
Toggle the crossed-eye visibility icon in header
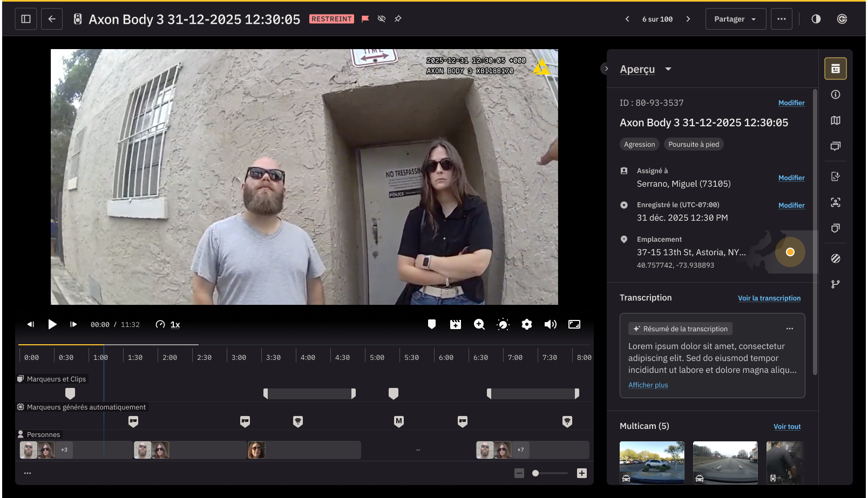382,19
